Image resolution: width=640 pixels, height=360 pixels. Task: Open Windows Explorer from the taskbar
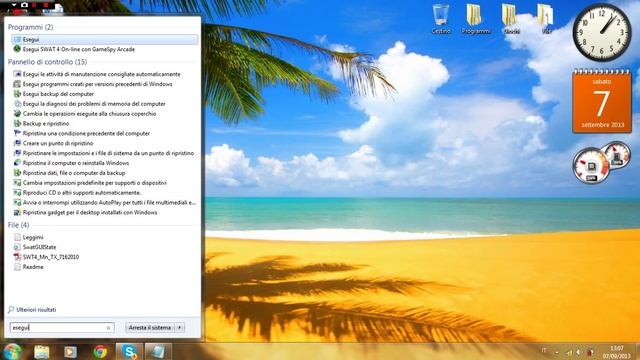point(42,352)
